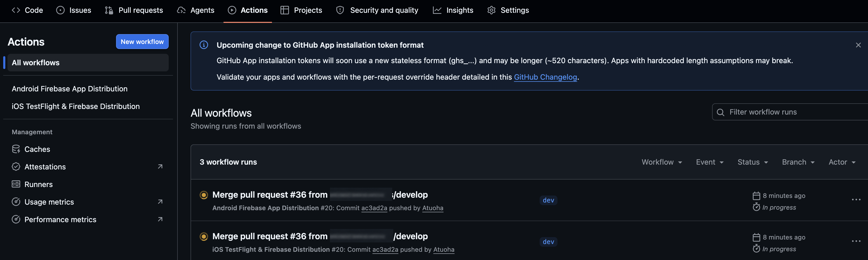Open Android Firebase App Distribution workflow
This screenshot has height=260, width=868.
click(70, 89)
